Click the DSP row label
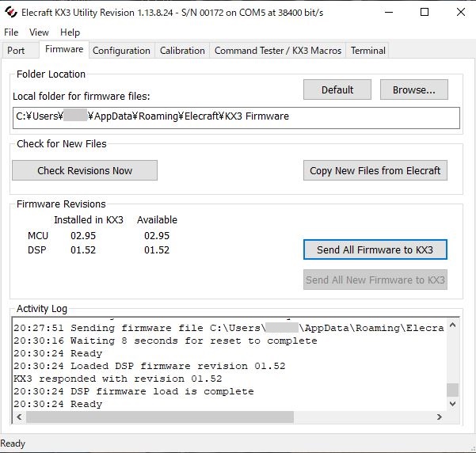 (x=37, y=250)
